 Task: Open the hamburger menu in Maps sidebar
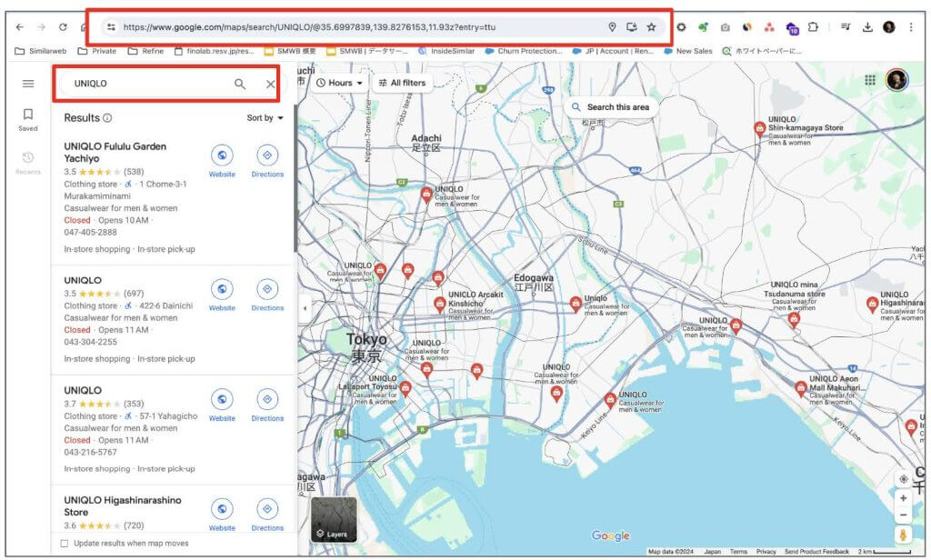[28, 84]
